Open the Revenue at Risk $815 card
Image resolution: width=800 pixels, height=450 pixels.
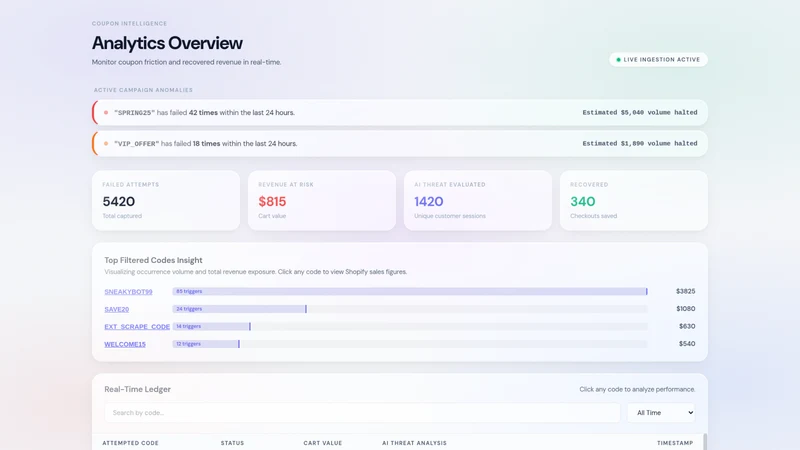322,201
